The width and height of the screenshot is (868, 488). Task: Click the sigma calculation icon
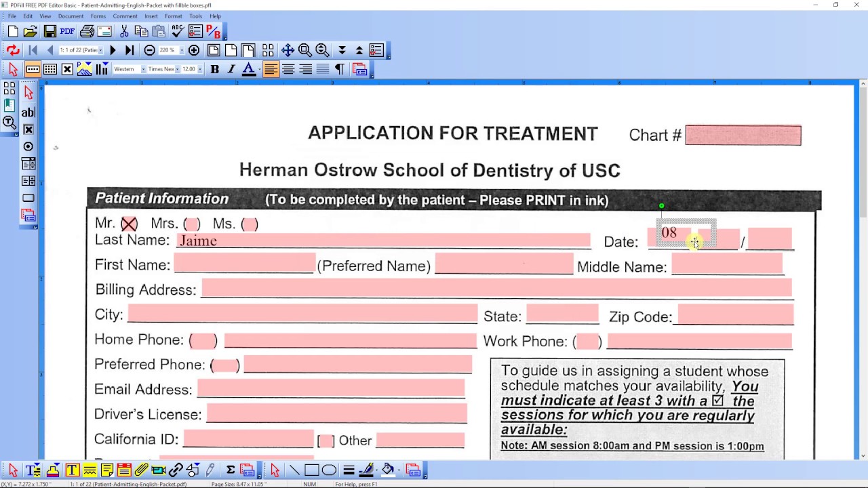coord(231,470)
